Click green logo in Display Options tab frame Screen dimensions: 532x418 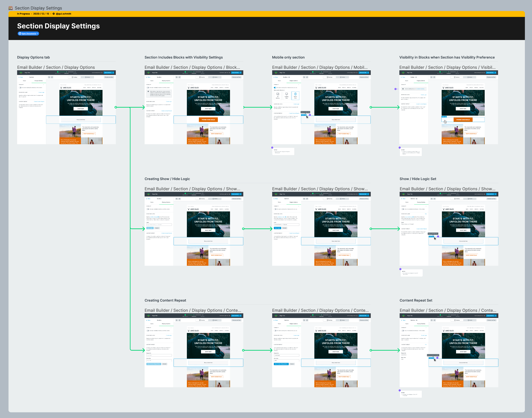(x=21, y=73)
